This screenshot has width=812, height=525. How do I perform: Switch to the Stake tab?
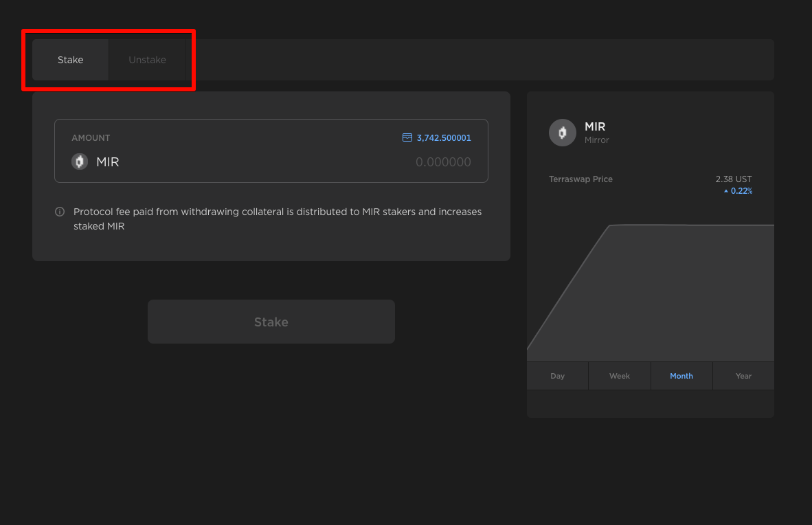(x=70, y=60)
